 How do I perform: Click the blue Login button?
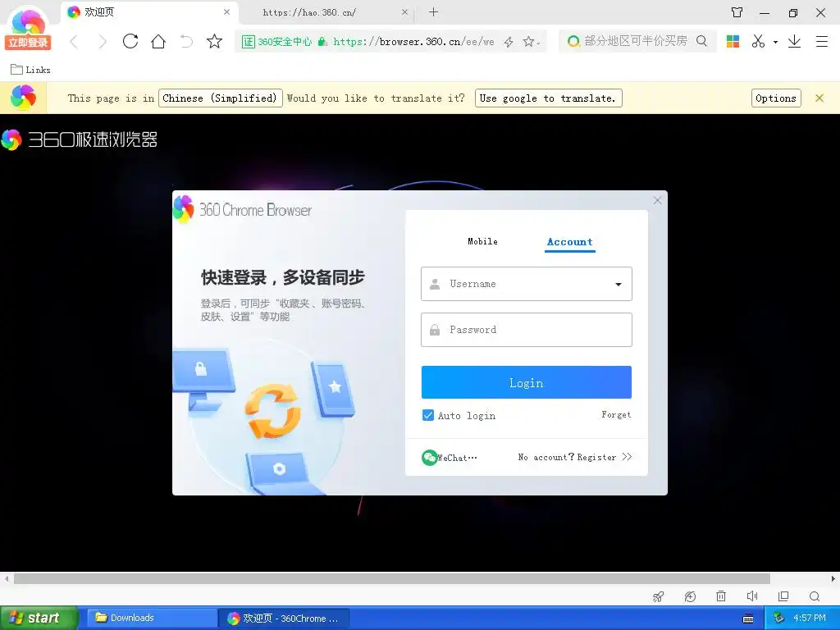[526, 382]
